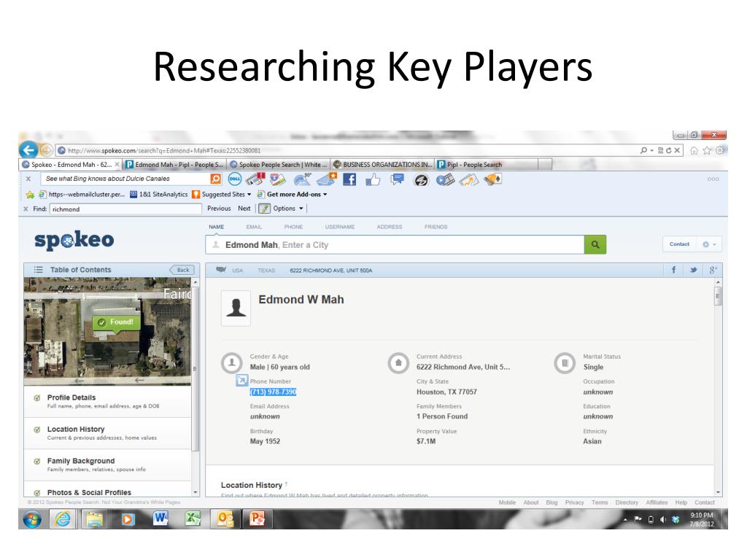Show hidden system tray icons arrow
Viewport: 747px width, 560px height.
625,519
